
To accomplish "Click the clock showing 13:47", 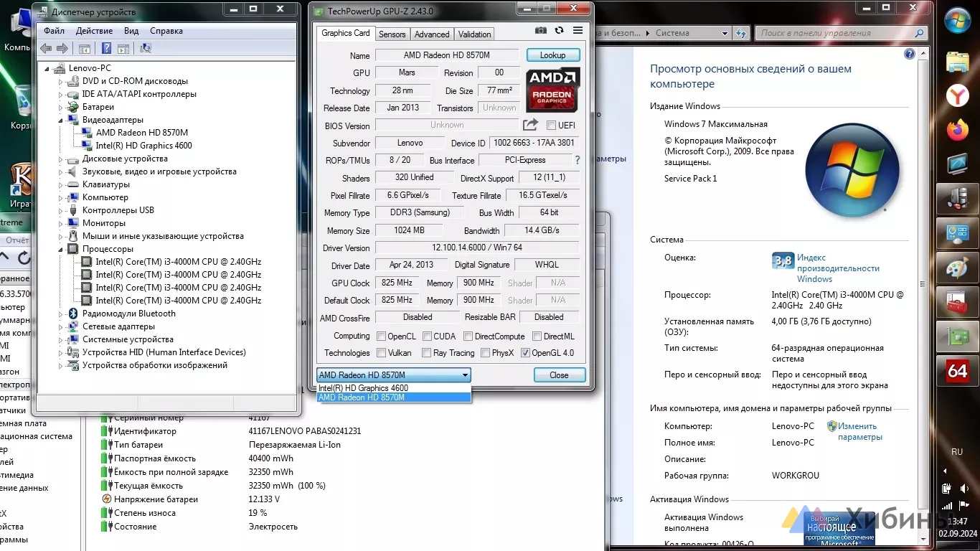I will click(958, 522).
